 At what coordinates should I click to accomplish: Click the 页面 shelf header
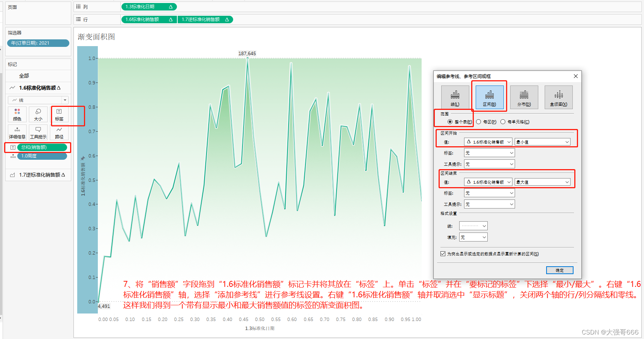12,7
